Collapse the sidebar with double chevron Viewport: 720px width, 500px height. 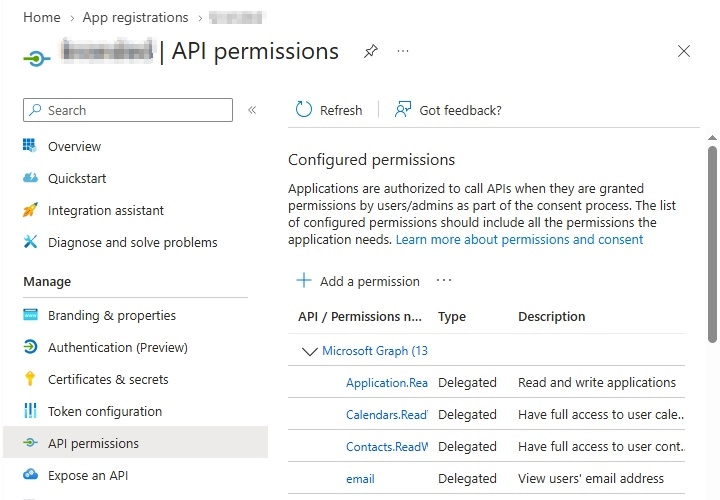pyautogui.click(x=252, y=110)
